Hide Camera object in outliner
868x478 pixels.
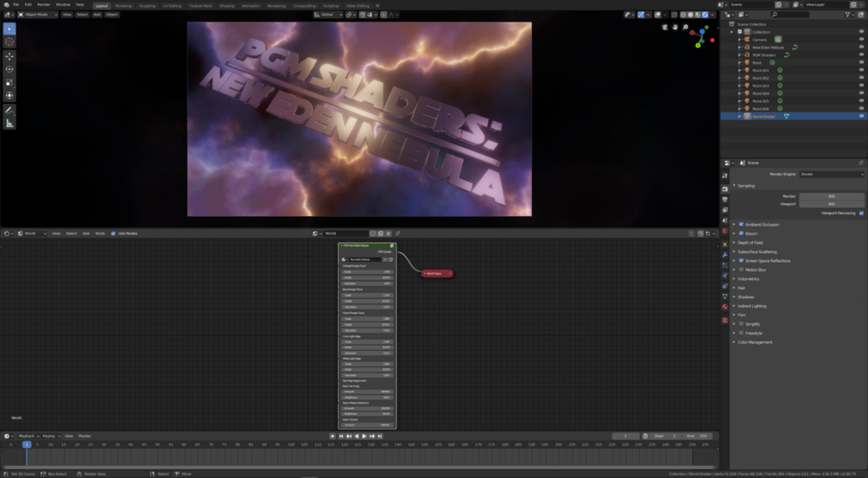click(x=861, y=39)
